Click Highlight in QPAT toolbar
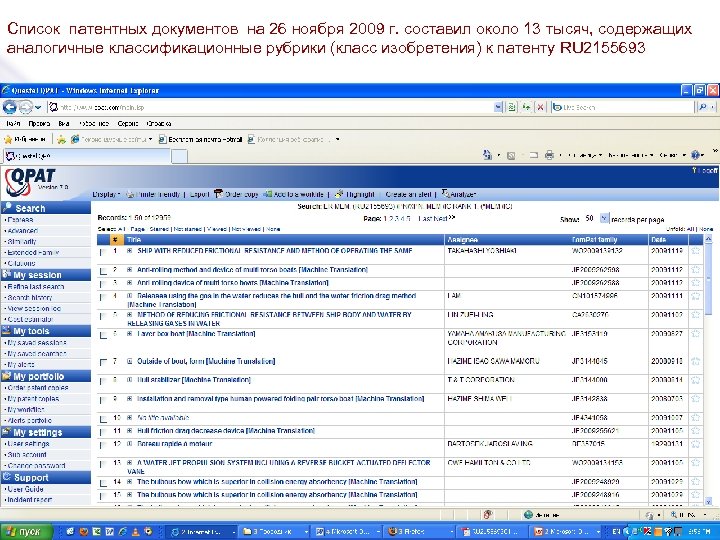This screenshot has width=720, height=540. point(354,194)
